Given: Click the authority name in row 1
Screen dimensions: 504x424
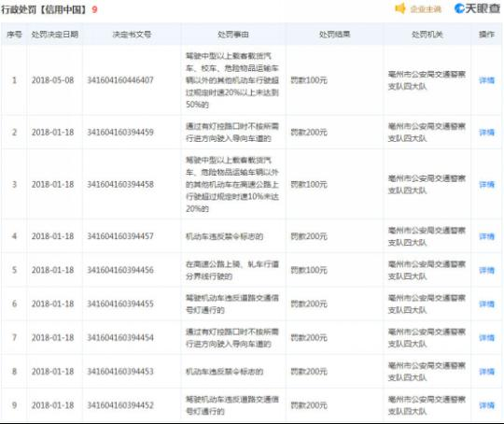Looking at the screenshot, I should pos(427,80).
